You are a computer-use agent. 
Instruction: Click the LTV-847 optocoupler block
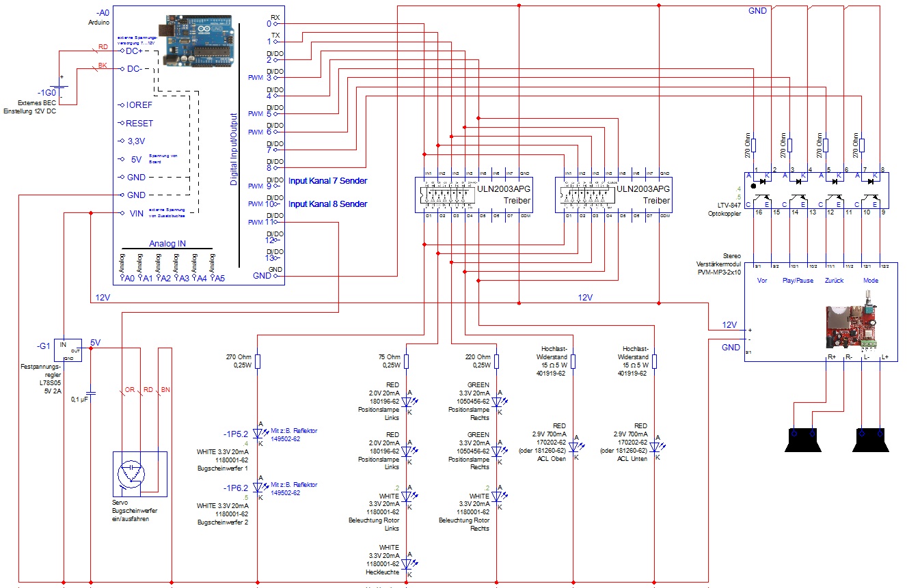817,191
